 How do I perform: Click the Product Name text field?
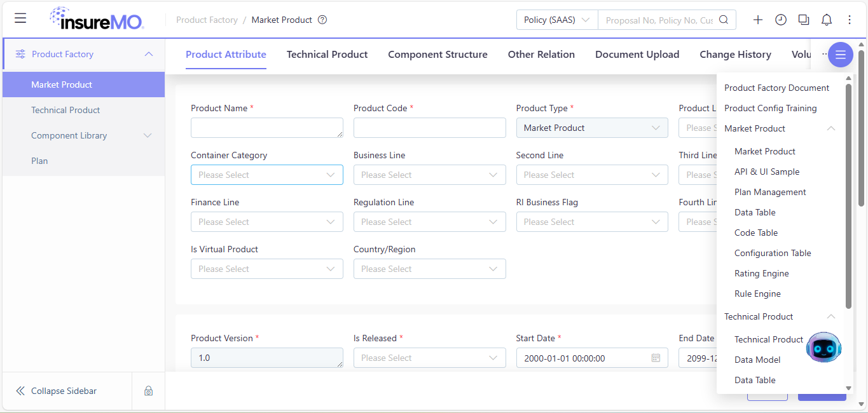[x=267, y=128]
